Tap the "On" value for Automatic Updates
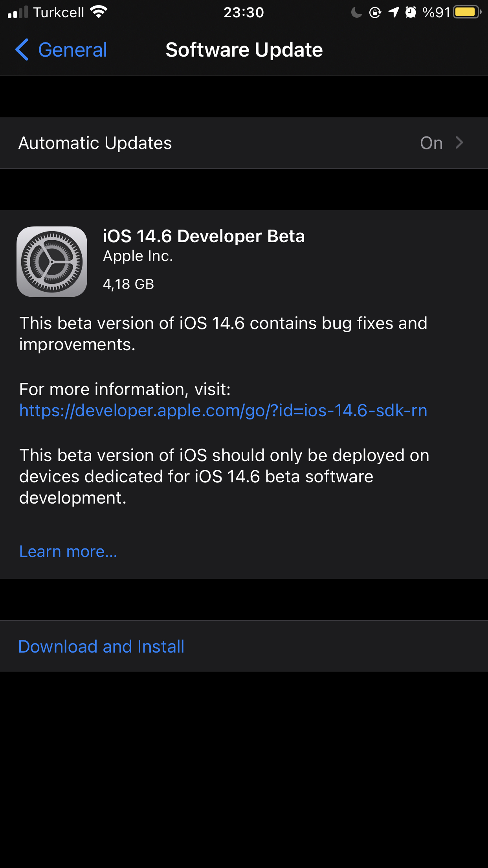Image resolution: width=488 pixels, height=868 pixels. (431, 143)
